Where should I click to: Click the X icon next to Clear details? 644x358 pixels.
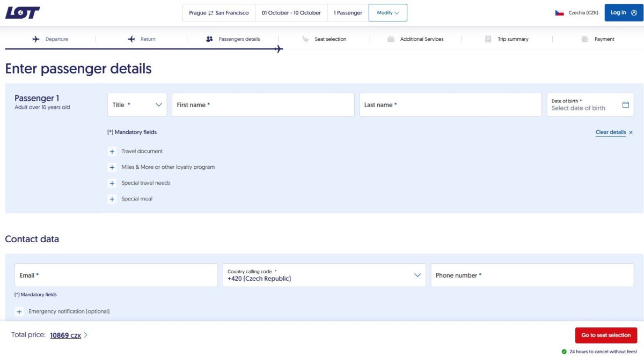click(x=631, y=132)
